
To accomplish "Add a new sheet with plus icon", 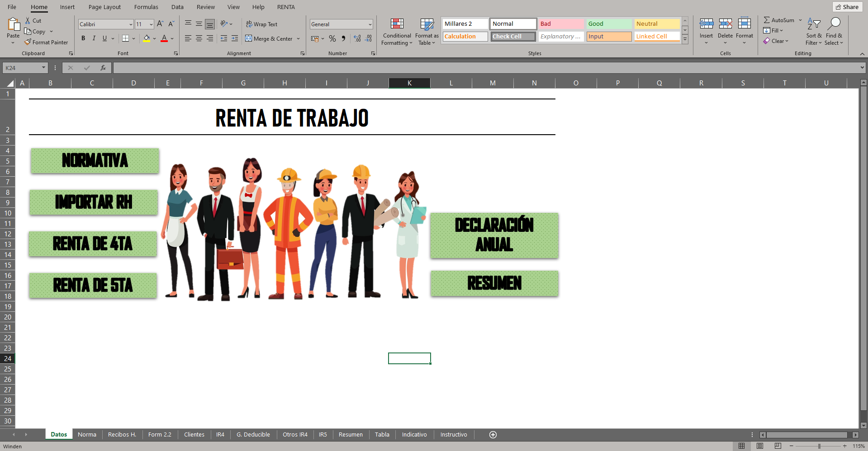I will [493, 435].
